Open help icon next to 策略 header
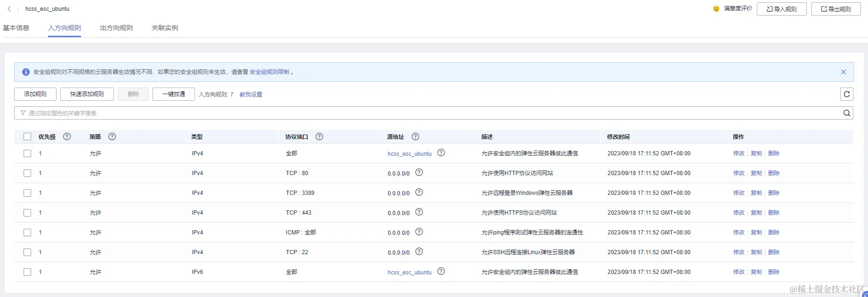868x297 pixels. (112, 136)
